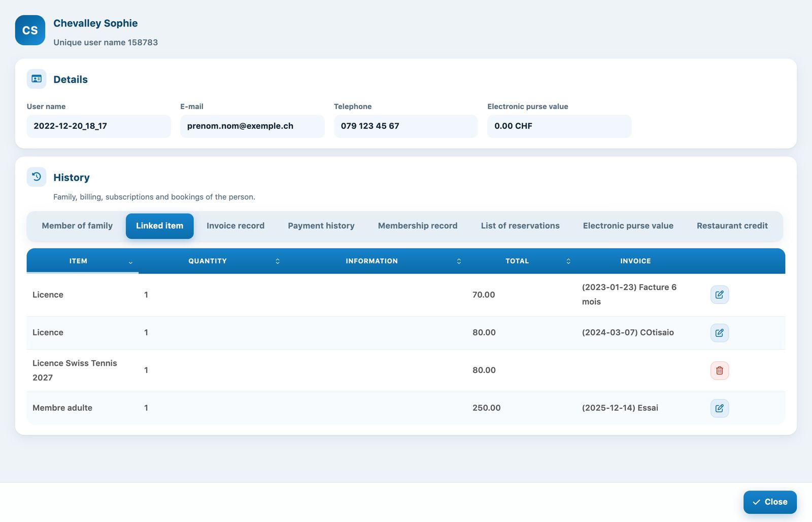Sort by Information column arrows
Viewport: 812px width, 522px height.
click(x=459, y=261)
